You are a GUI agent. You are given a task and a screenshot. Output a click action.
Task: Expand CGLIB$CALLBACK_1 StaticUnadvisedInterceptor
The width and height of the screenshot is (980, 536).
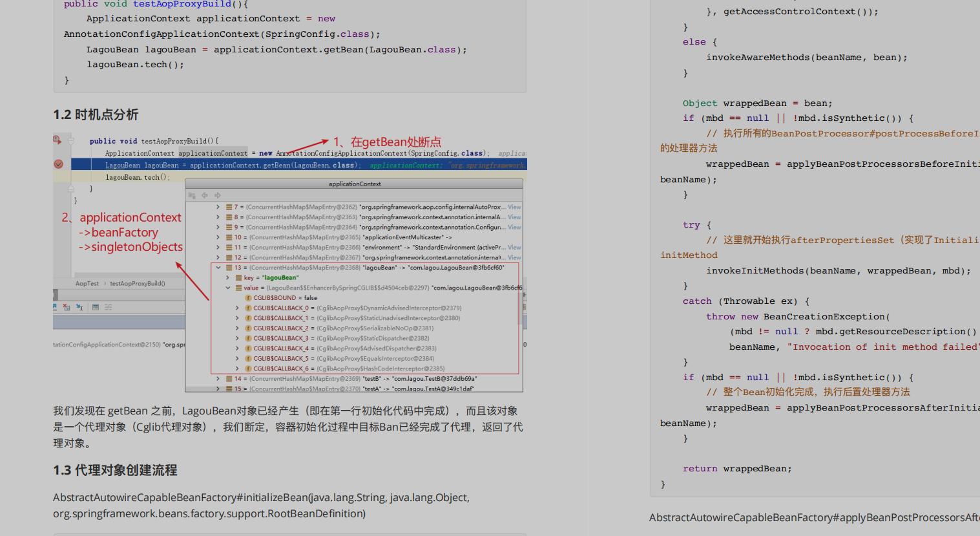(238, 318)
